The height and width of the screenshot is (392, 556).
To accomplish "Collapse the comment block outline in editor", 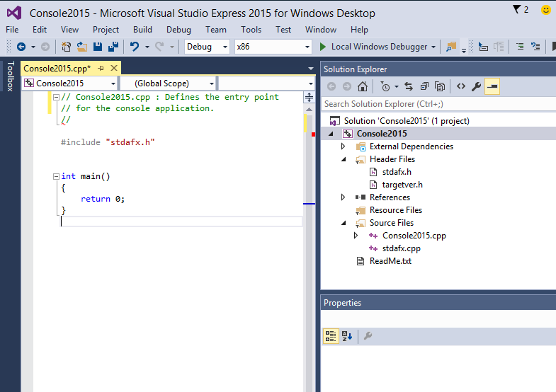I will tap(56, 97).
